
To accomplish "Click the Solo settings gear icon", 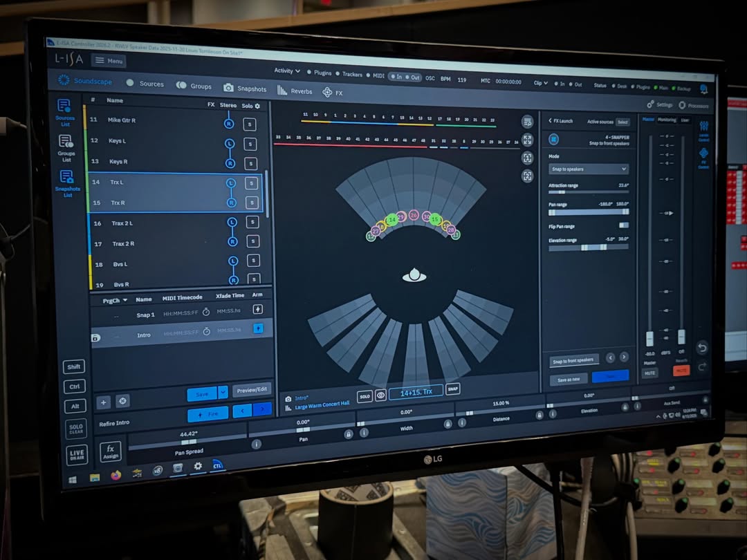I will pyautogui.click(x=258, y=106).
